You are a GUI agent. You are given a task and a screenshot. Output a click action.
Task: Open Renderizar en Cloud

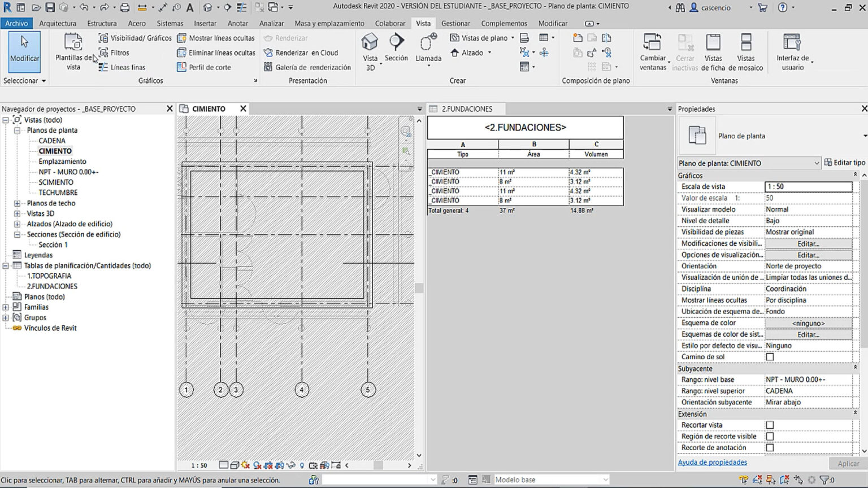(x=304, y=53)
